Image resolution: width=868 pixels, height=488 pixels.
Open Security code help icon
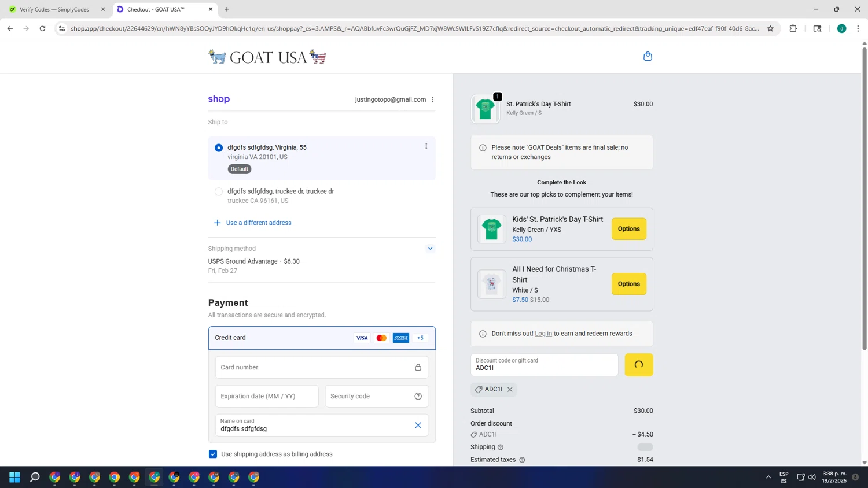418,396
